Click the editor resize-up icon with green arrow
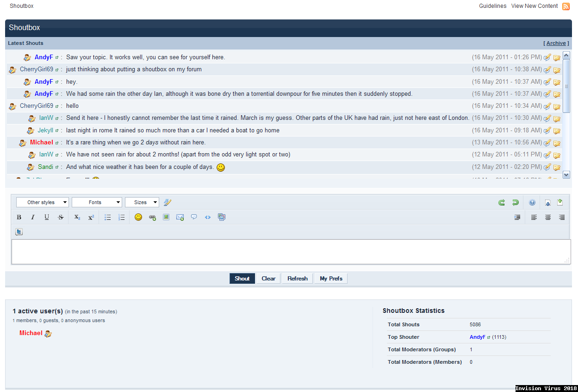Viewport: 578px width, 392px height. point(560,202)
